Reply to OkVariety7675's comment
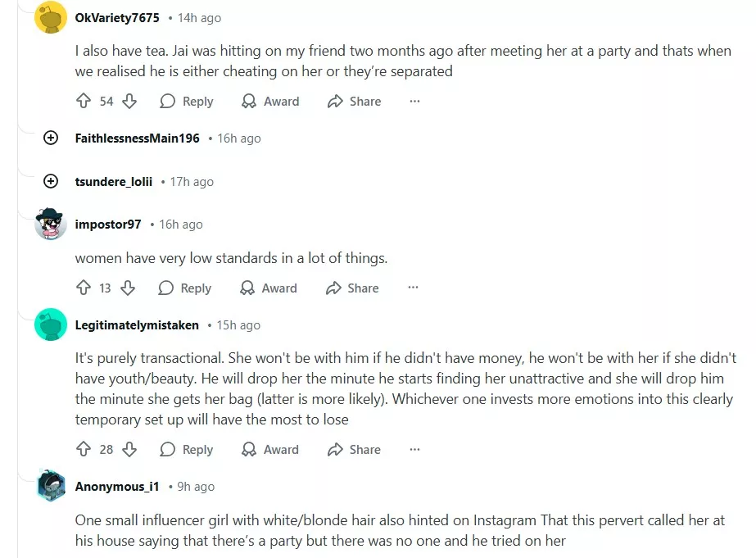 click(187, 102)
